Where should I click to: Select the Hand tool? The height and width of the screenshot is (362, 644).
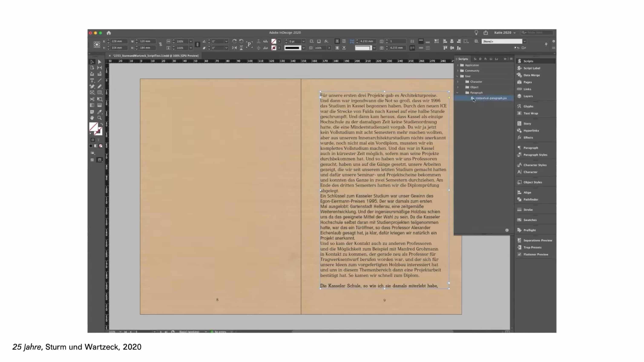(x=92, y=118)
